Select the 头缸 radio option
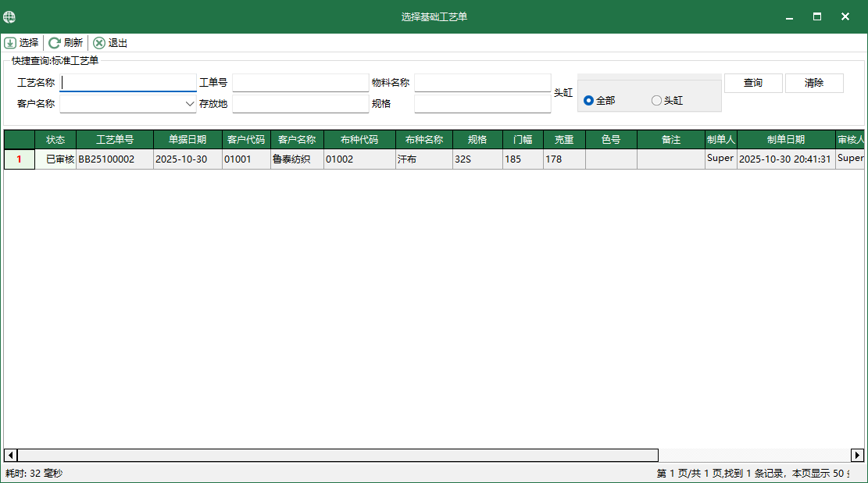 pyautogui.click(x=656, y=101)
